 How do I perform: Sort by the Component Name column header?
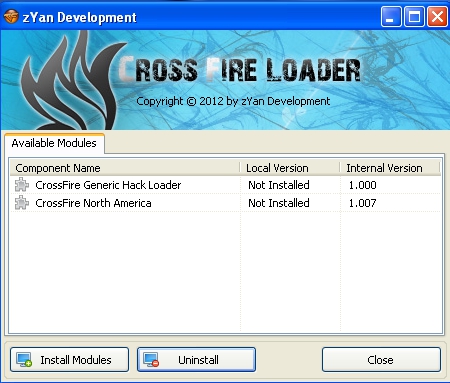pyautogui.click(x=125, y=168)
